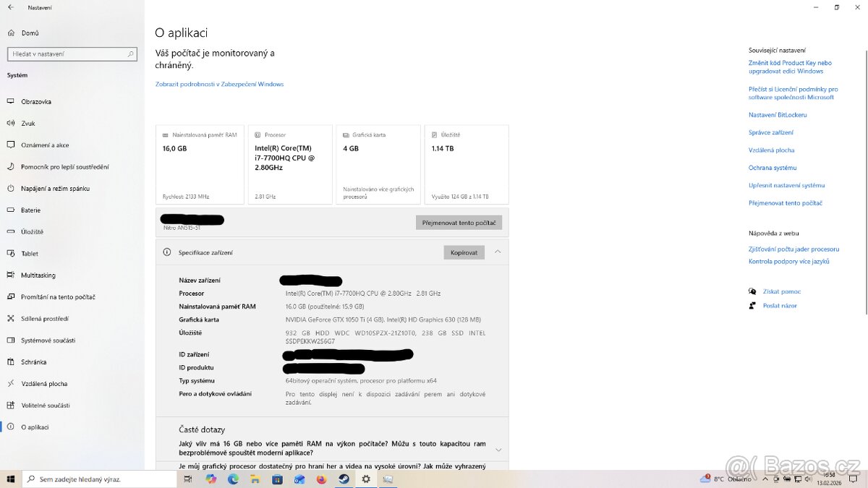Collapse the Specifikace zařízení section
Screen dimensions: 868x488
tap(498, 252)
